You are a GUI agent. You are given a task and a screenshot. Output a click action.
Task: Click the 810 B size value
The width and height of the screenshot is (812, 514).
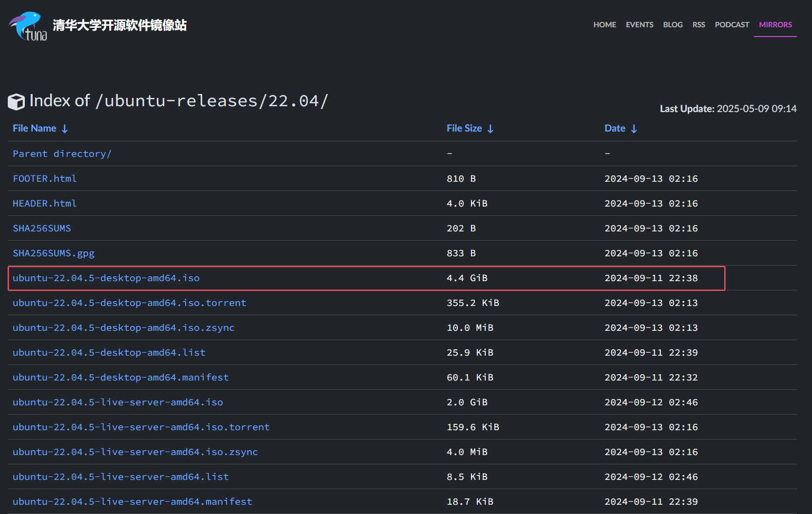coord(461,179)
